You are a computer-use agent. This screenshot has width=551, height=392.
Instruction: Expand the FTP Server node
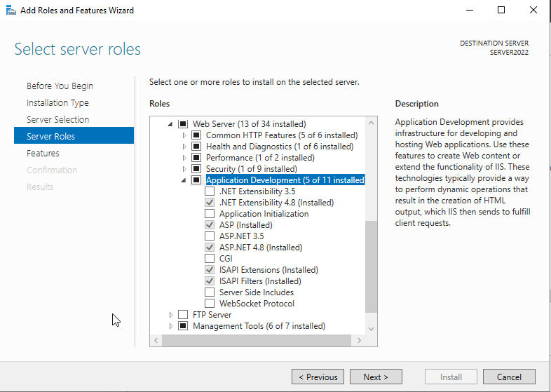pos(171,315)
